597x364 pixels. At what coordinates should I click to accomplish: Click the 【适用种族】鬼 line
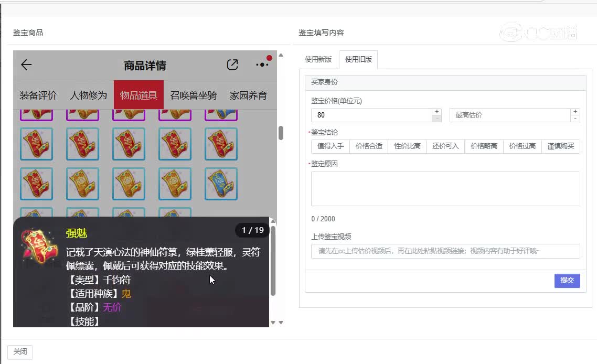click(x=99, y=294)
